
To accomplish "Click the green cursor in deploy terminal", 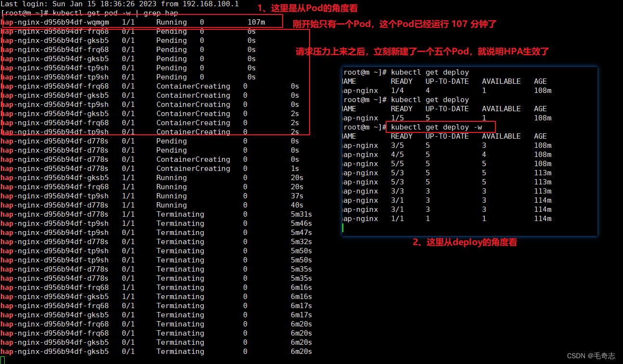I will tap(343, 228).
